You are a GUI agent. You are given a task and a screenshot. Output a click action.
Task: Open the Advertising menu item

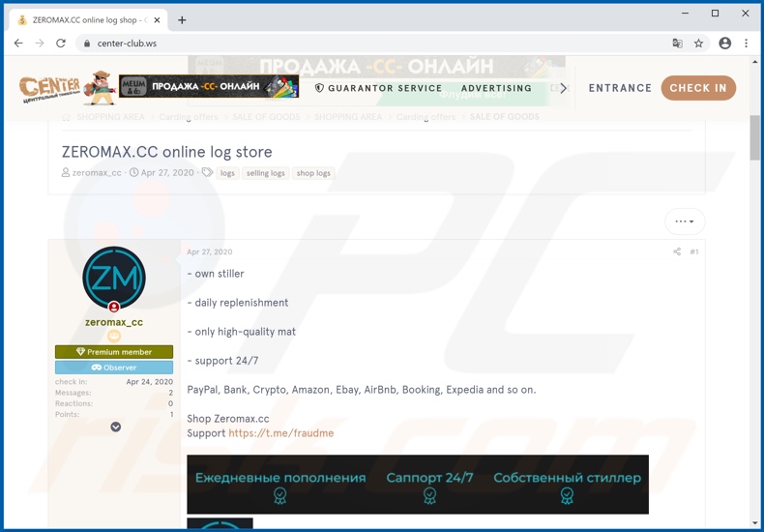(496, 88)
